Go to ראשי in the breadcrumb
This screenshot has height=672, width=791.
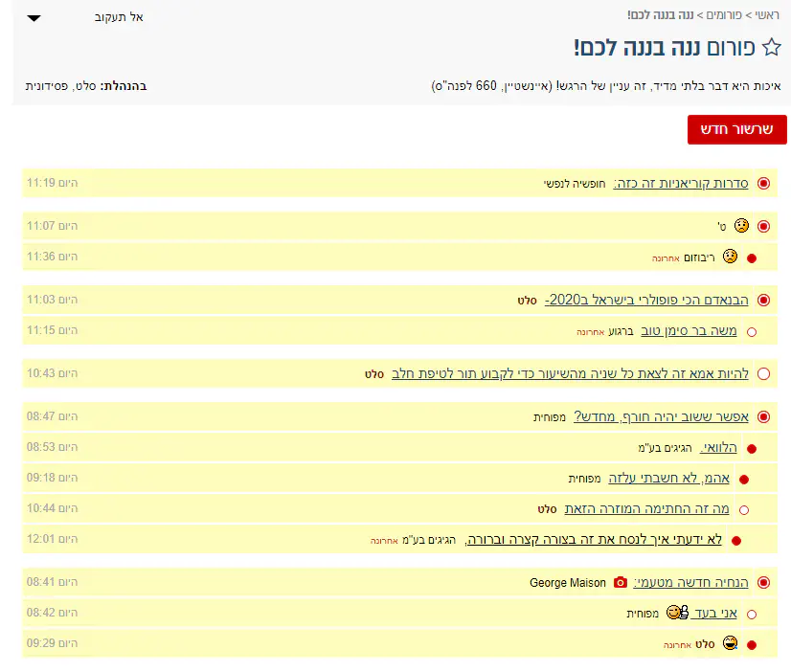764,15
